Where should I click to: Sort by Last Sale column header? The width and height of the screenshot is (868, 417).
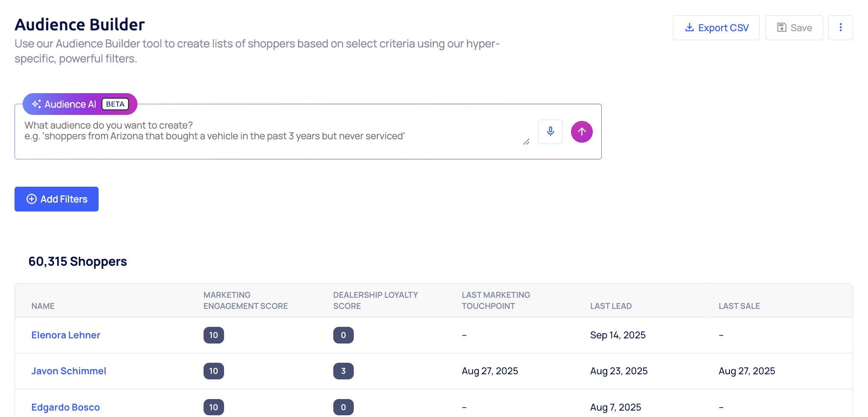point(739,306)
